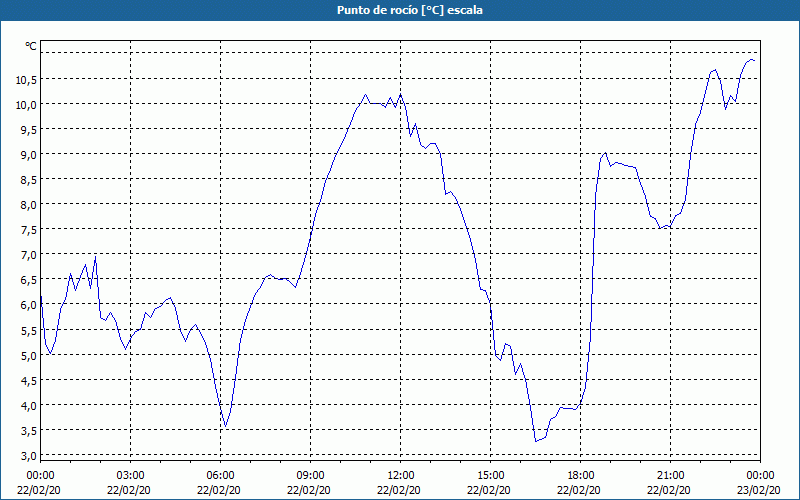Select the 3,5 y-axis value
Screen dimensions: 800x500
[28, 430]
